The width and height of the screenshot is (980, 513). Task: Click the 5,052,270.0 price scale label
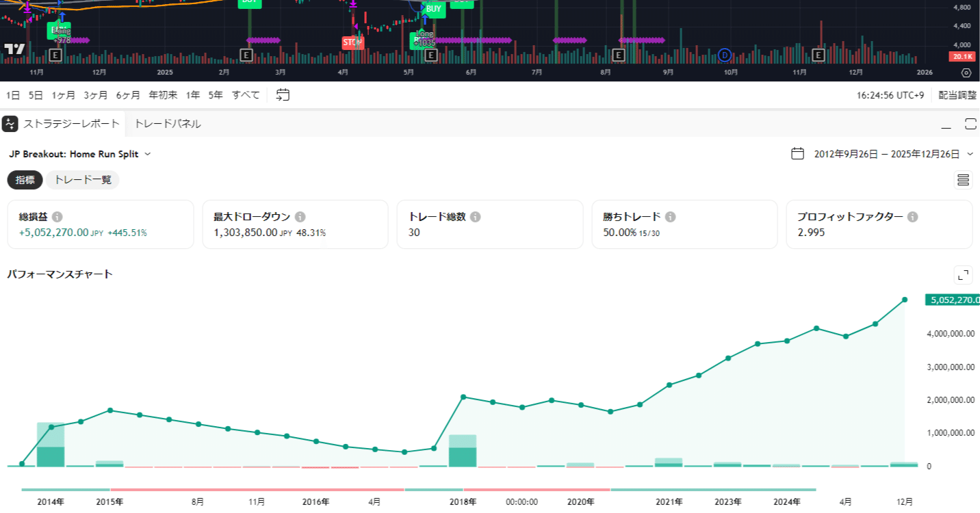click(953, 300)
